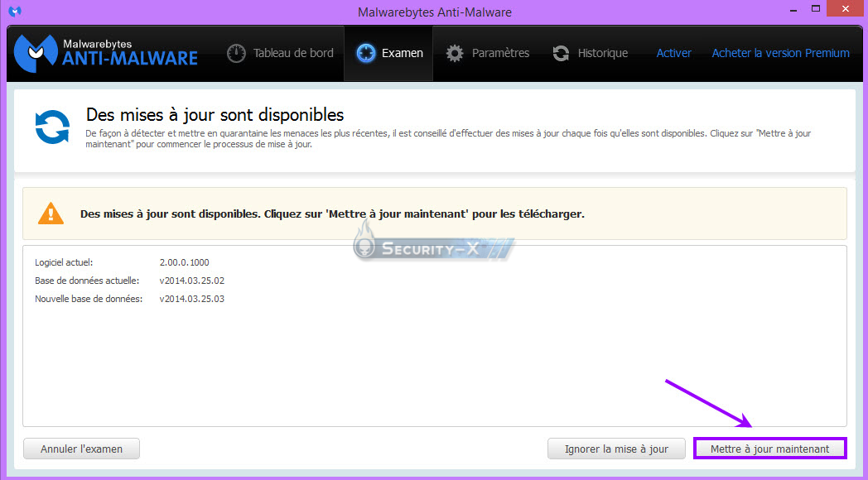Screen dimensions: 868x480
Task: Cancel the scan with Annuler l'examen
Action: pyautogui.click(x=81, y=449)
